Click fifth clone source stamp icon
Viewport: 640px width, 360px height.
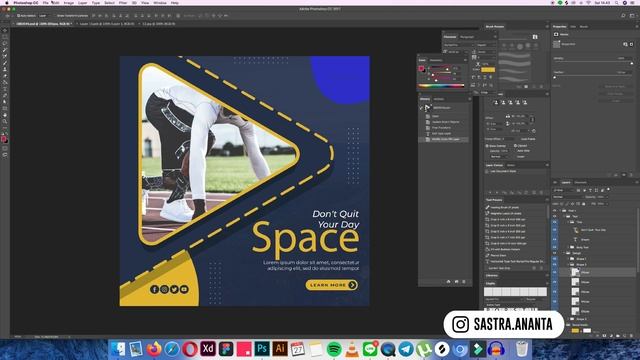(525, 102)
